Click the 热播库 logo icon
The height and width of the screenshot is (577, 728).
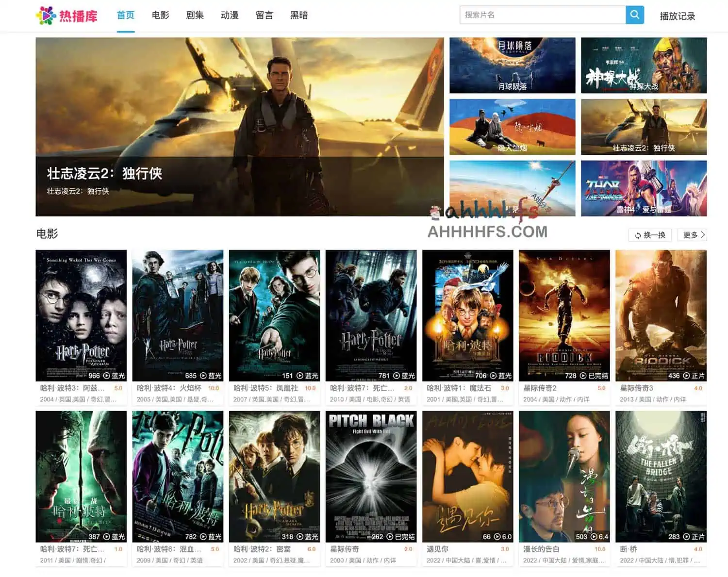coord(46,16)
